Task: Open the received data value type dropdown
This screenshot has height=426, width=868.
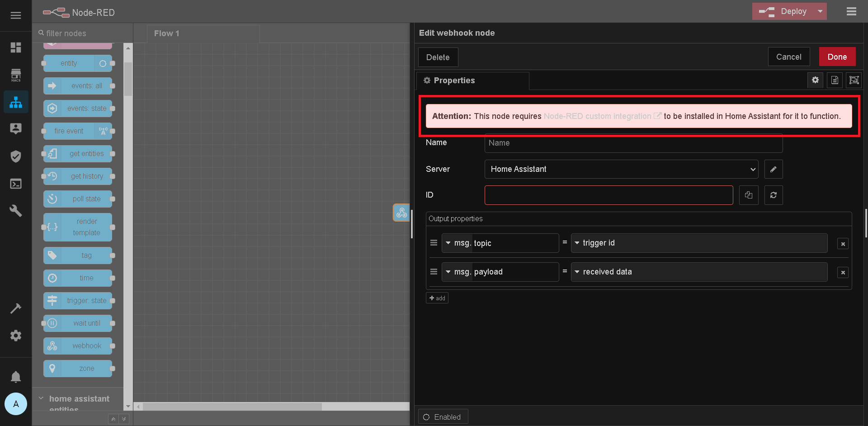Action: pos(577,272)
